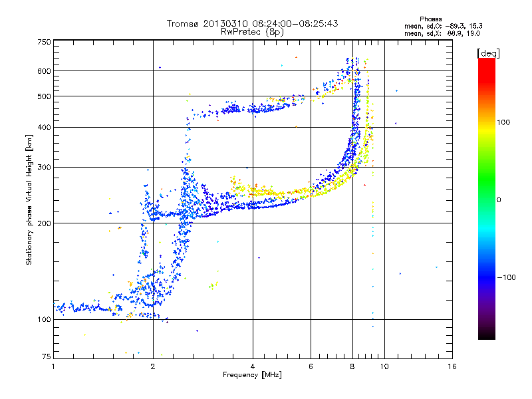This screenshot has width=532, height=399.
Task: Click the y-axis tick label '200'
Action: pyautogui.click(x=44, y=223)
